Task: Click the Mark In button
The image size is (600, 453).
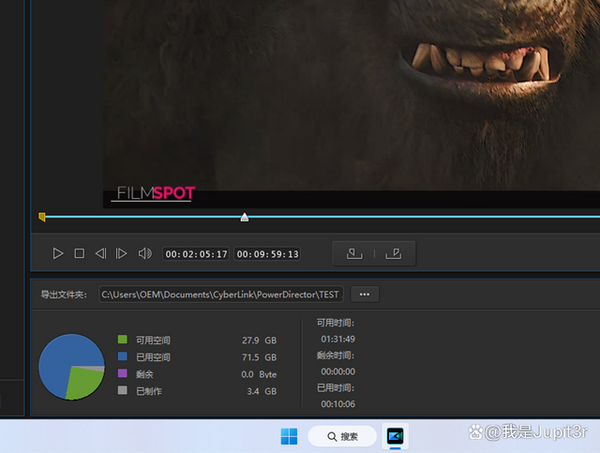Action: coord(354,254)
